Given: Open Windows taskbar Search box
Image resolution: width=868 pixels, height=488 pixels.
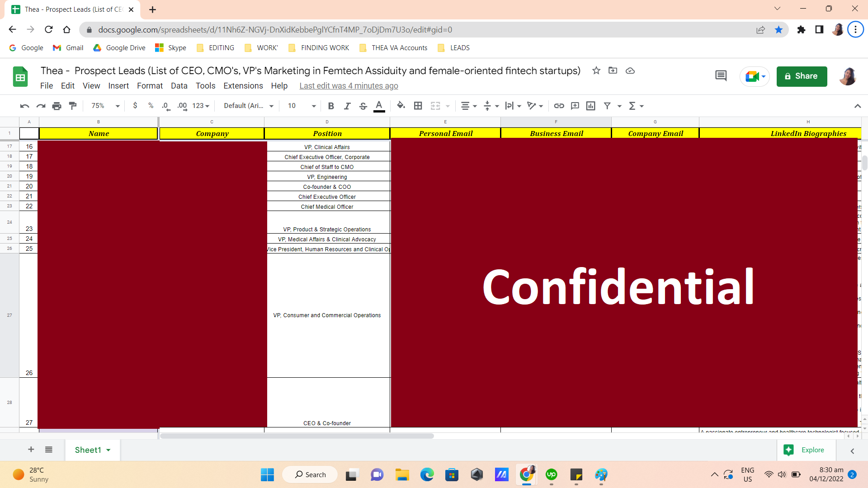Looking at the screenshot, I should [310, 474].
